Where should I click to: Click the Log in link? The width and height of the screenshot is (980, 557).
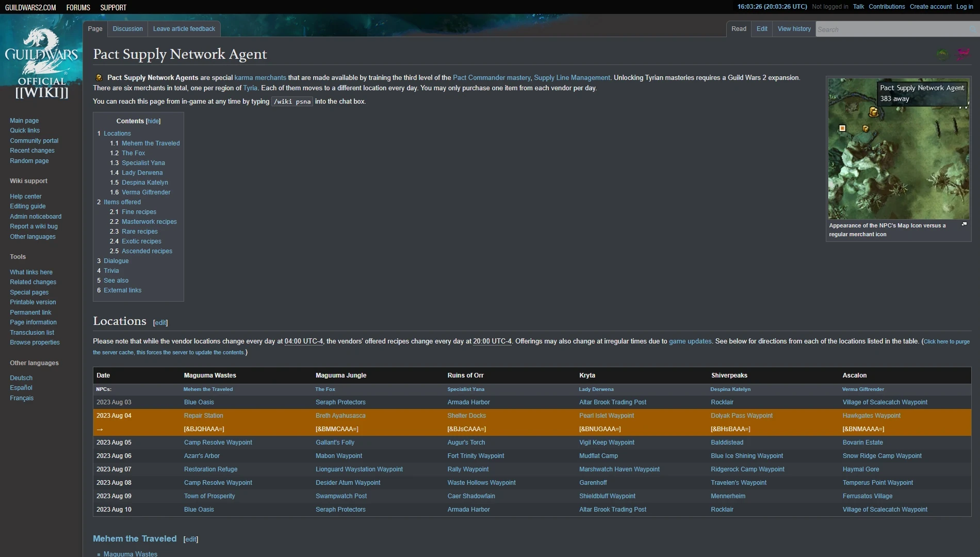[965, 7]
